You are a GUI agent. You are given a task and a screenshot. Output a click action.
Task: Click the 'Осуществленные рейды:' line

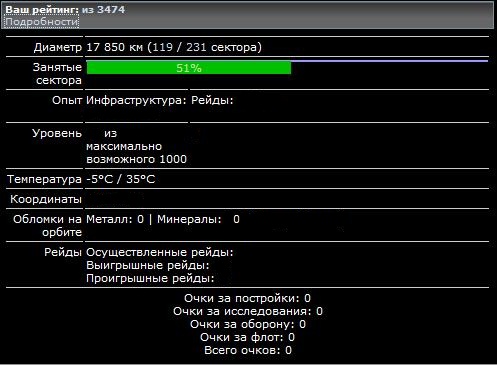[160, 252]
